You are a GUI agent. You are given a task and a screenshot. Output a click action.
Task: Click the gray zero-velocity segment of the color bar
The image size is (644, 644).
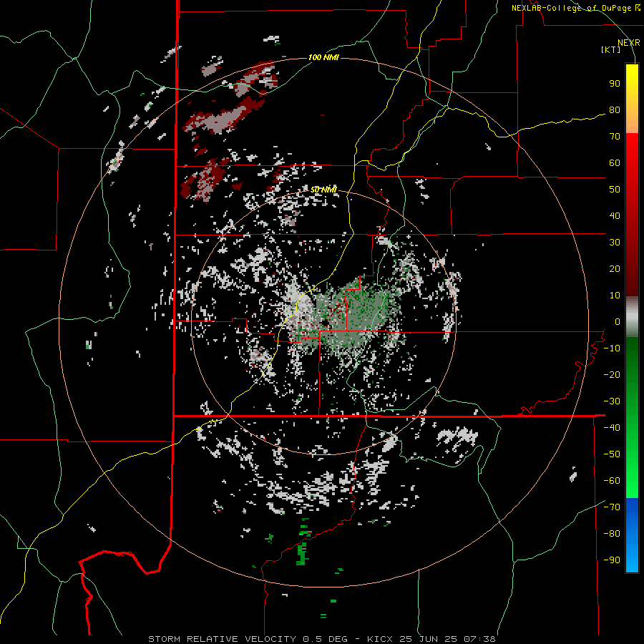tap(632, 317)
